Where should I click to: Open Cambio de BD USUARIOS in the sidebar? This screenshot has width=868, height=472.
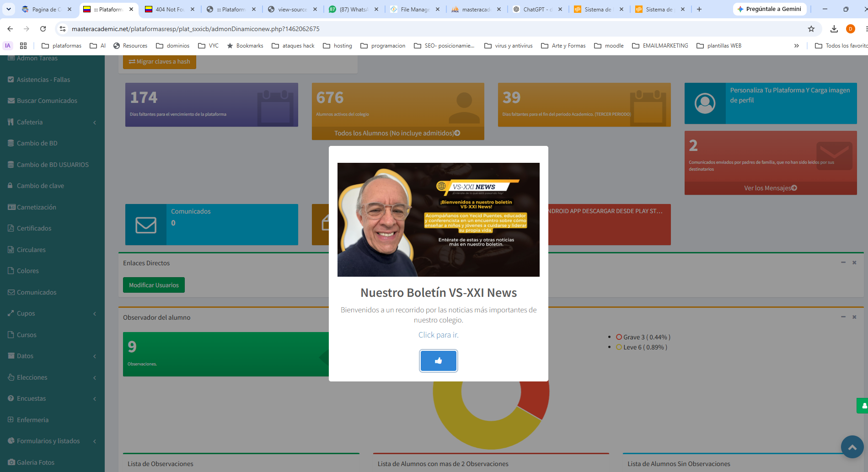point(53,165)
